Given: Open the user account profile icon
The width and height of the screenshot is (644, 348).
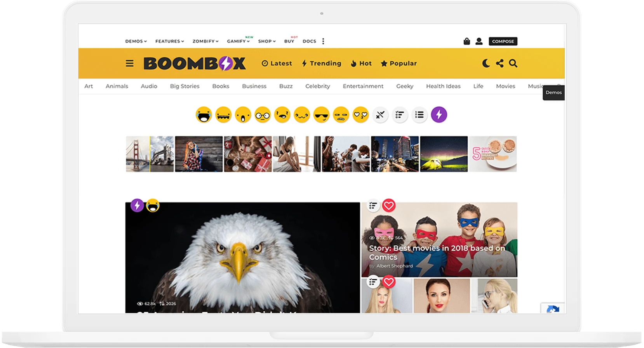Looking at the screenshot, I should tap(479, 41).
